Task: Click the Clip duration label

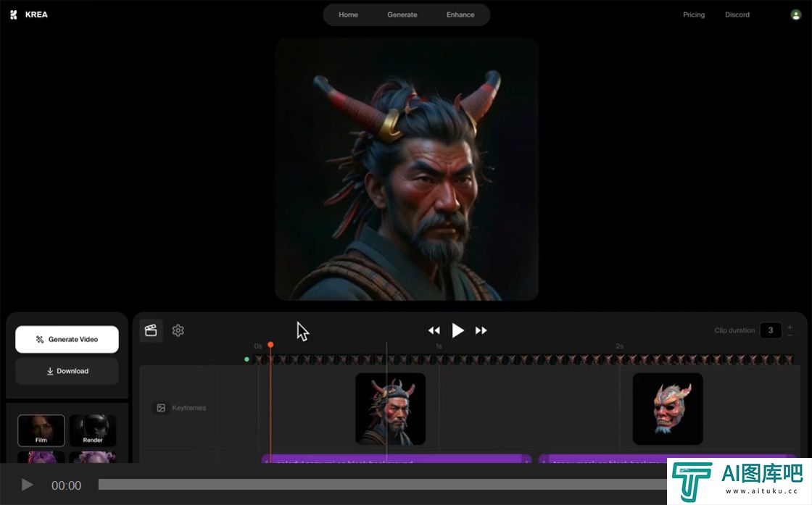Action: pyautogui.click(x=734, y=330)
